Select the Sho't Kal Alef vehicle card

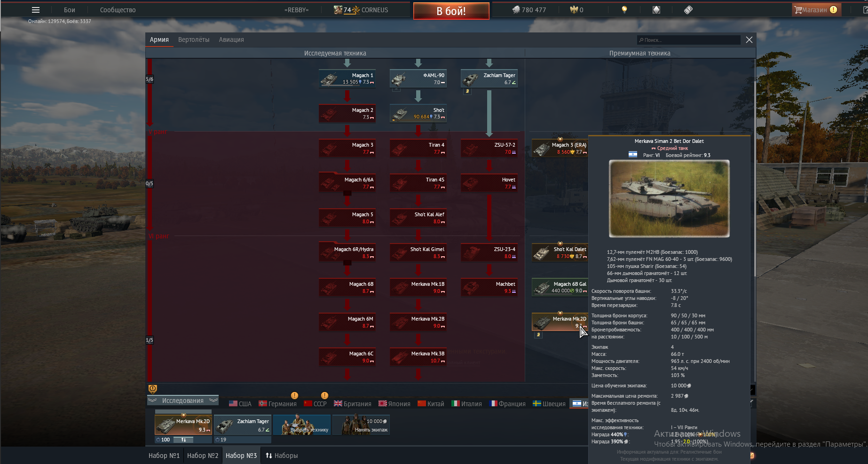418,218
